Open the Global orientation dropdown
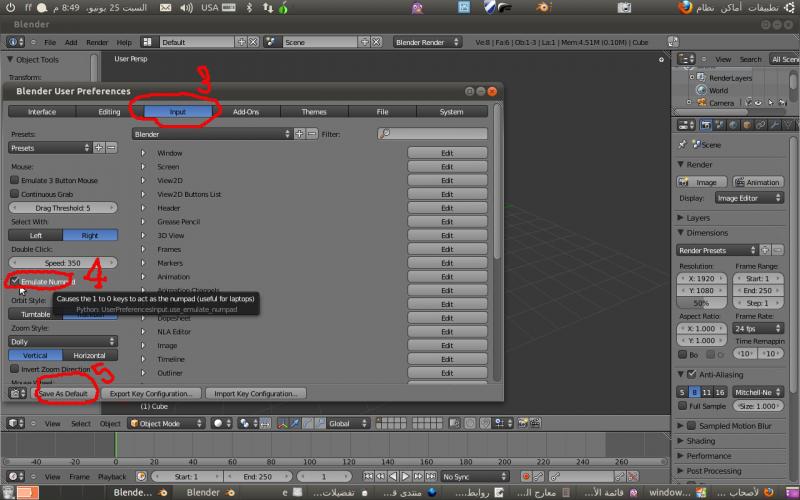This screenshot has width=800, height=500. pos(348,423)
